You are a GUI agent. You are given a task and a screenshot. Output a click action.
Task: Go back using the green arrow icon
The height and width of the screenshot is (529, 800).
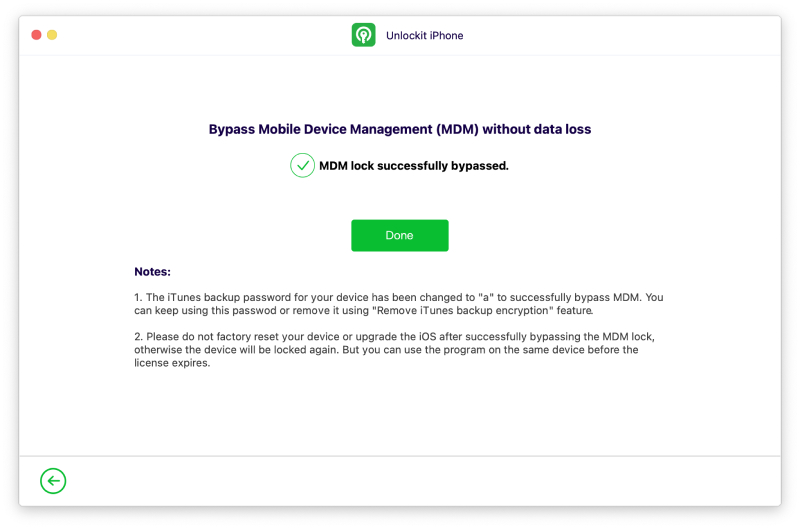[53, 481]
